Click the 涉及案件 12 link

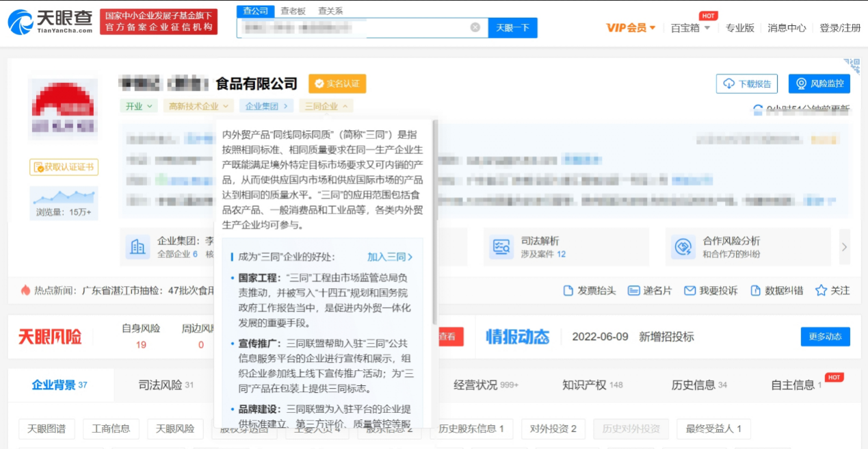click(543, 254)
